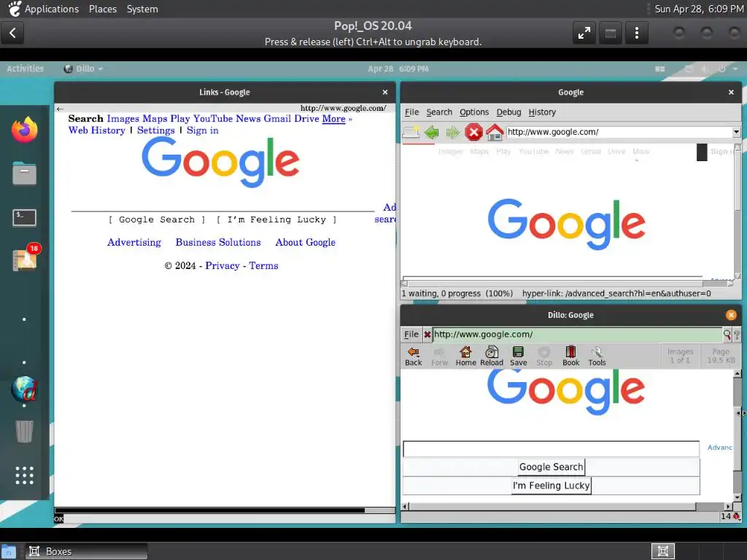
Task: Expand More link in Links window
Action: [x=333, y=119]
